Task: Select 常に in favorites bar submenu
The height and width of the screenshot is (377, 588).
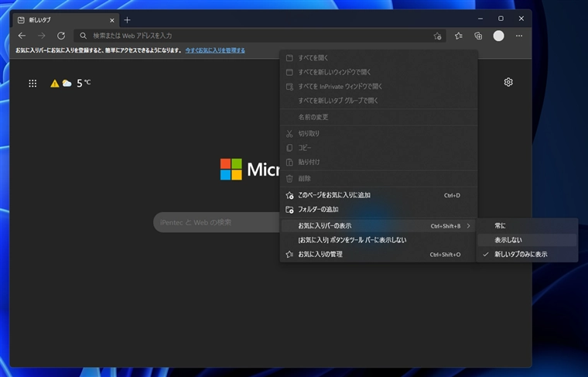Action: [527, 226]
